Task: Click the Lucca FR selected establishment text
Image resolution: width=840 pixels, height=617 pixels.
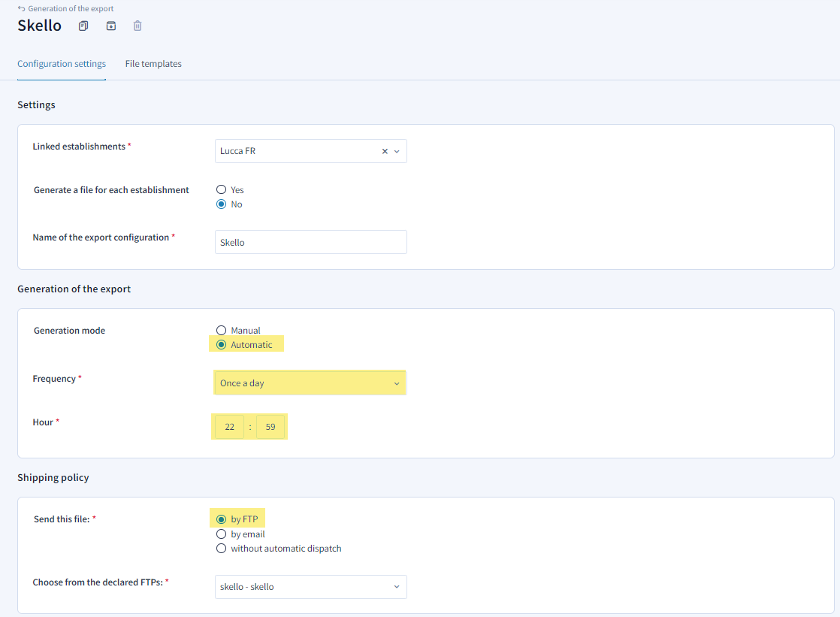Action: pos(238,151)
